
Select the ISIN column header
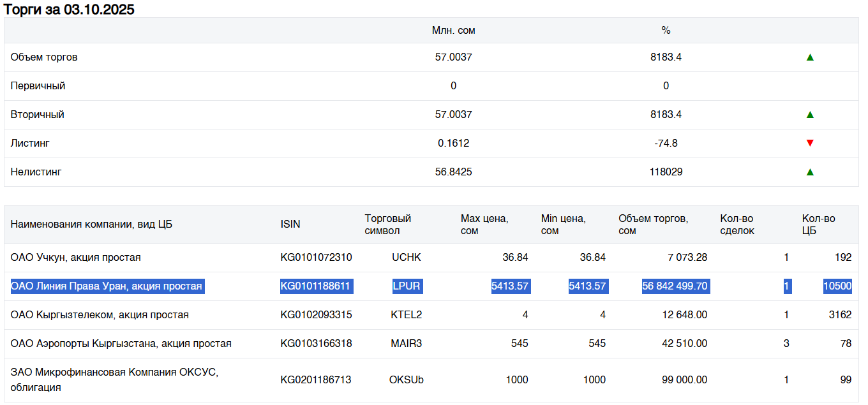click(x=290, y=225)
